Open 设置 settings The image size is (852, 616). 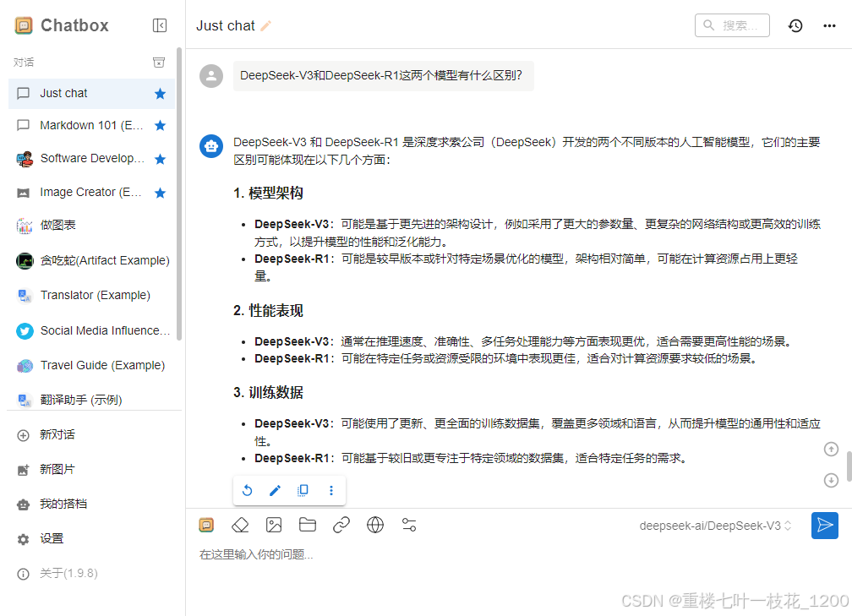91,539
